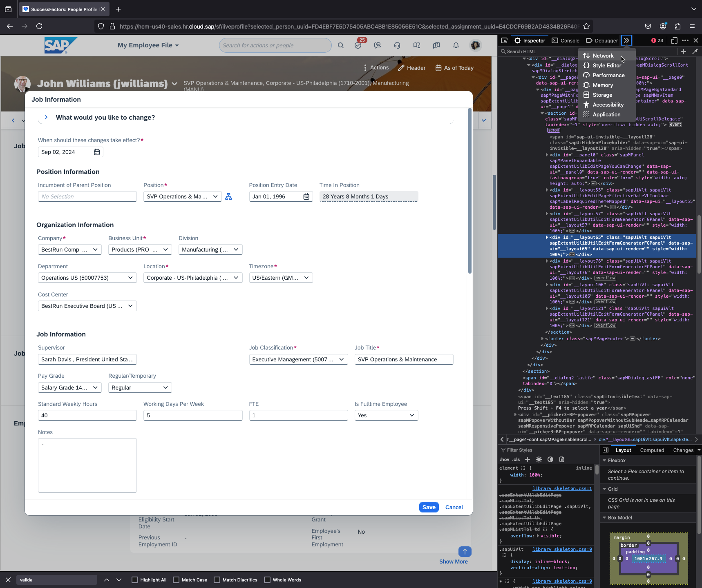Click the Header button
702x588 pixels.
pos(411,68)
